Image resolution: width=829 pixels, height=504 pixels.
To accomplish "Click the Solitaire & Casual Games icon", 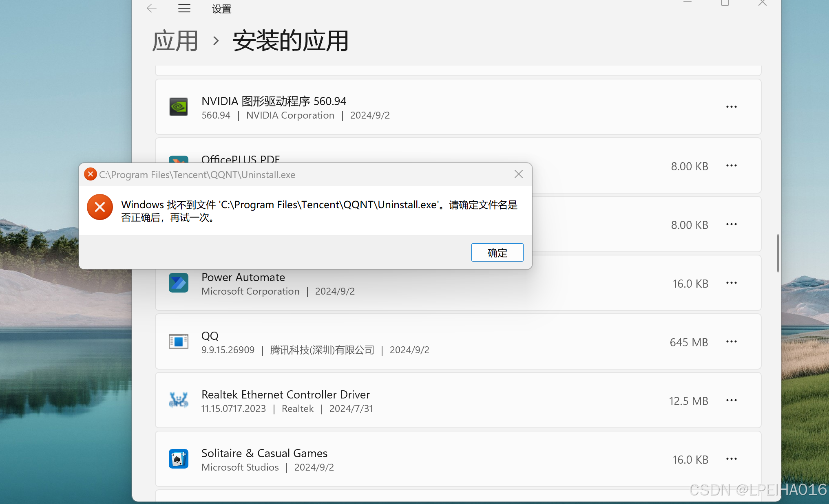I will 179,459.
